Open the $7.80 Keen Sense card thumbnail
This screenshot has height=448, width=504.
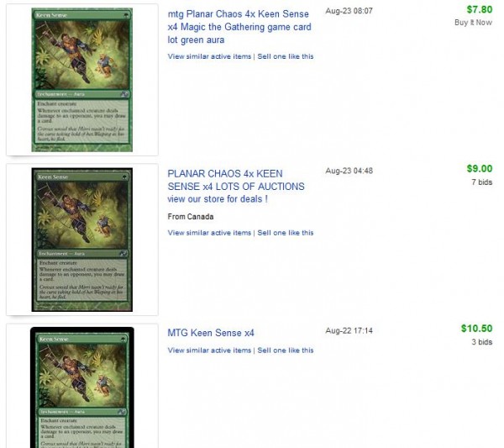coord(82,80)
